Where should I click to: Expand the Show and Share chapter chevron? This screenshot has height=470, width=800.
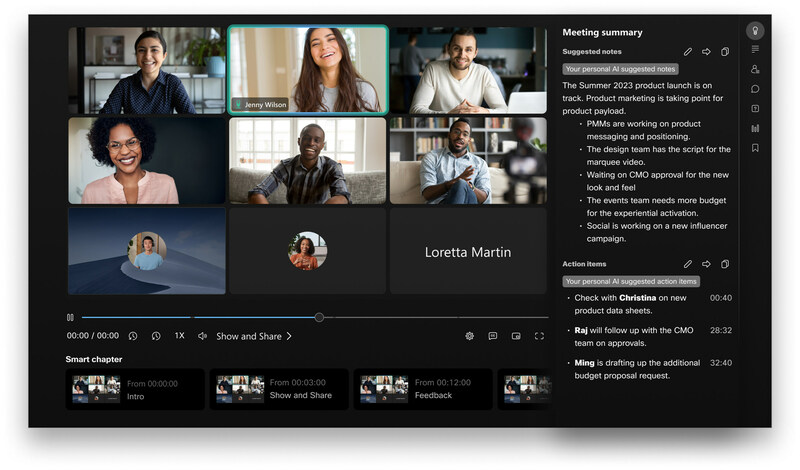(289, 336)
